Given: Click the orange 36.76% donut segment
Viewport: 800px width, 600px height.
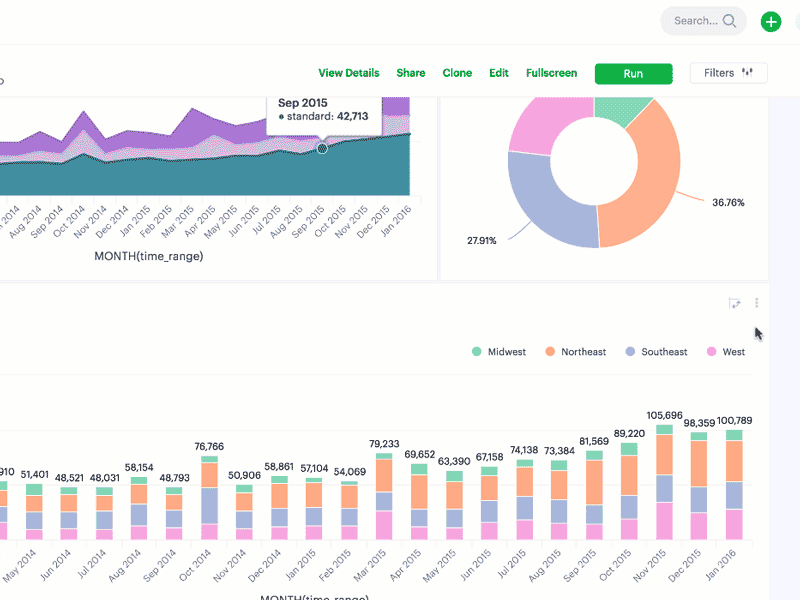Looking at the screenshot, I should tap(656, 173).
